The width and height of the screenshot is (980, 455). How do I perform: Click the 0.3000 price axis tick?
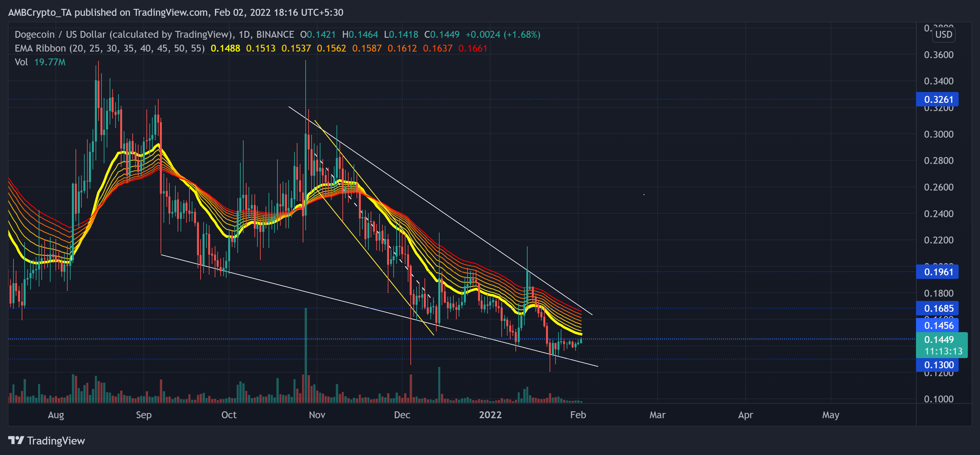[939, 134]
